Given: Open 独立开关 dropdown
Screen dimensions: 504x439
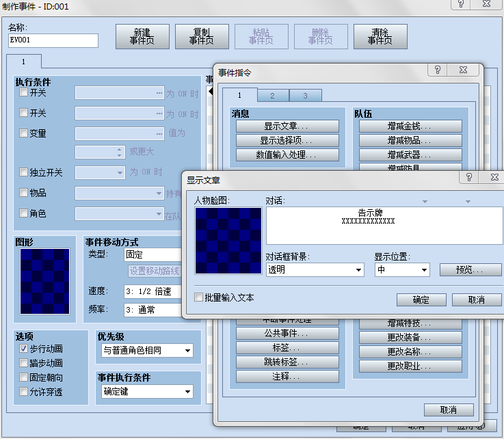Looking at the screenshot, I should click(100, 172).
